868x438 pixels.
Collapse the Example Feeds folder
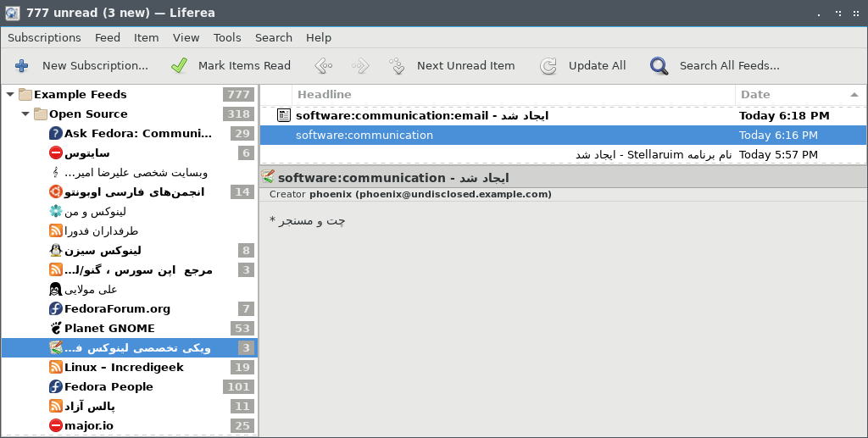tap(10, 95)
